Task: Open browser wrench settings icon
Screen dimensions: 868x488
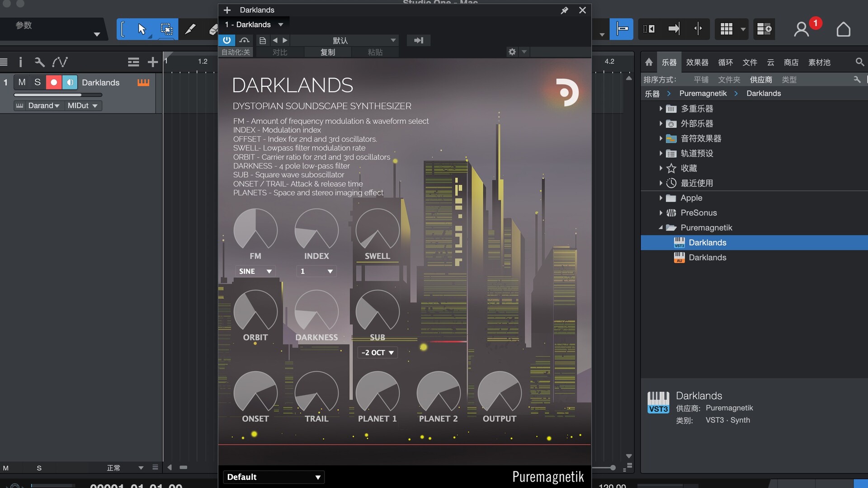Action: [857, 80]
